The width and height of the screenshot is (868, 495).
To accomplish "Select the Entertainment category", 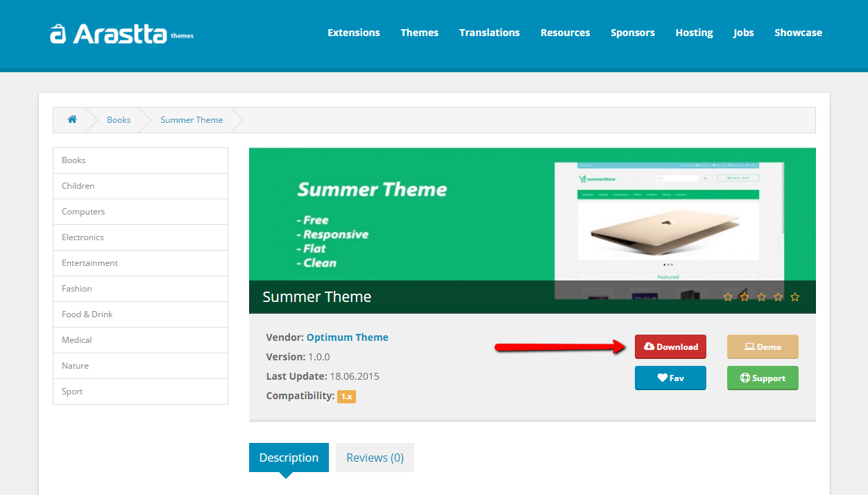I will [x=140, y=263].
